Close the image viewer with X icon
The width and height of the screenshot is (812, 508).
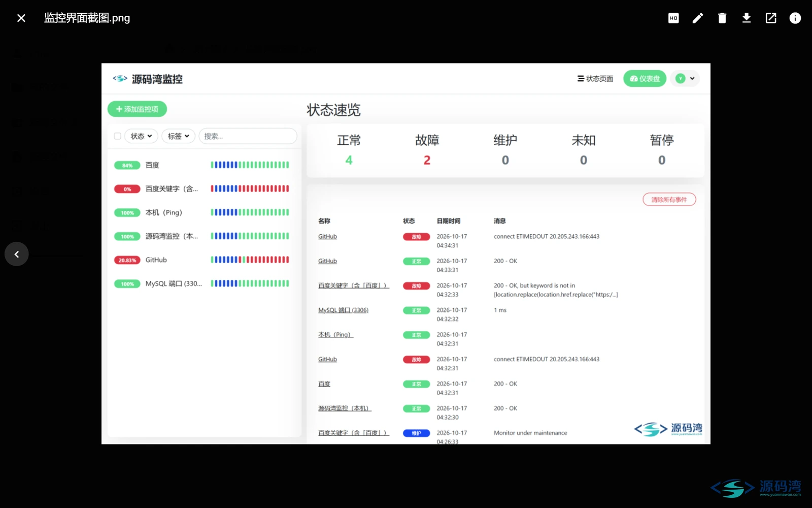21,18
